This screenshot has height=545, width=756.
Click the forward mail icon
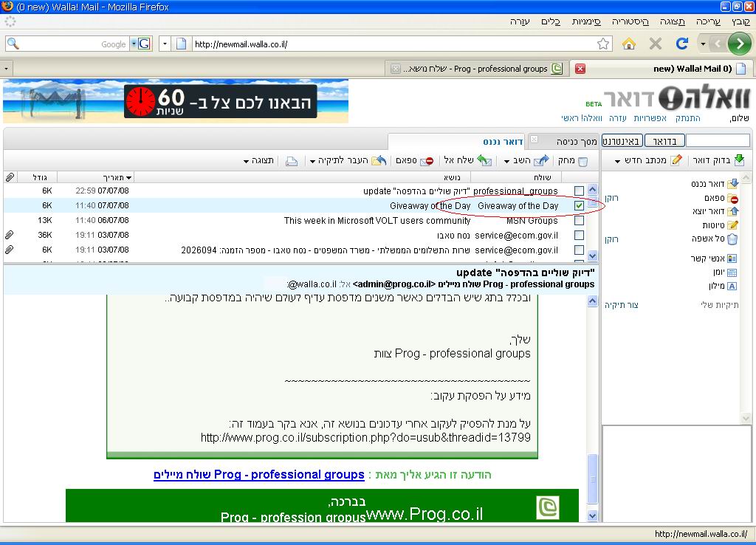[x=484, y=160]
